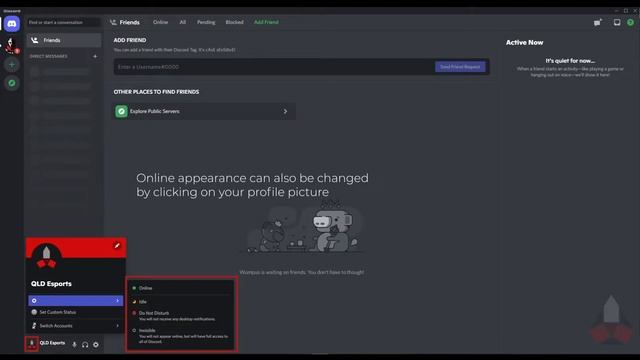Click Send Friend Request button
The image size is (640, 360).
point(460,67)
